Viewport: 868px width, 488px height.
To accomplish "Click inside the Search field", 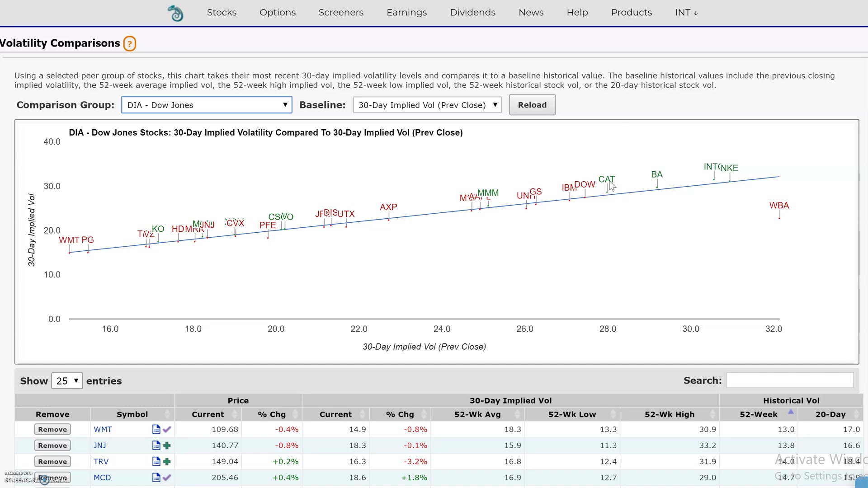I will (x=789, y=380).
